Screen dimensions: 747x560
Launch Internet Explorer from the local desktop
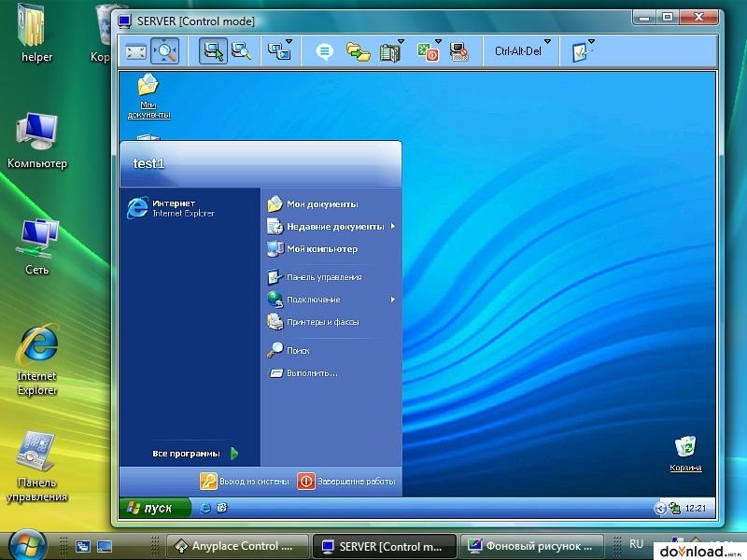point(37,360)
